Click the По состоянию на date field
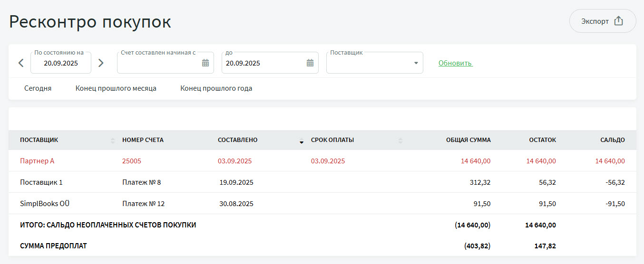Image resolution: width=644 pixels, height=264 pixels. [61, 63]
